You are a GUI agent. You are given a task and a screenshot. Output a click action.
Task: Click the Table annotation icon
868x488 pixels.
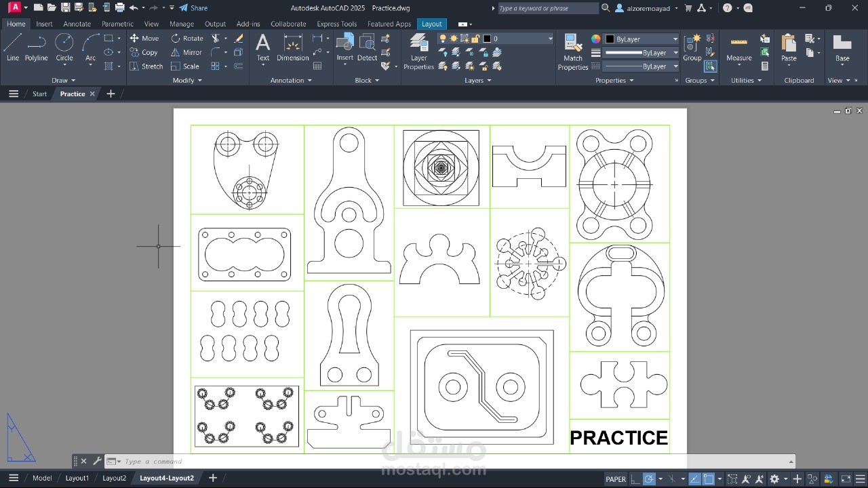tap(317, 66)
